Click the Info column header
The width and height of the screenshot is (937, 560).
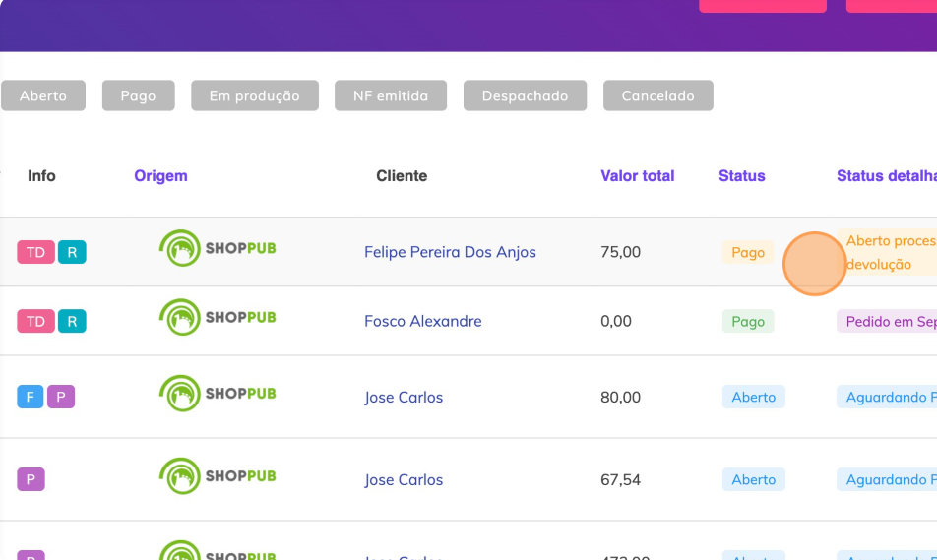[x=41, y=176]
